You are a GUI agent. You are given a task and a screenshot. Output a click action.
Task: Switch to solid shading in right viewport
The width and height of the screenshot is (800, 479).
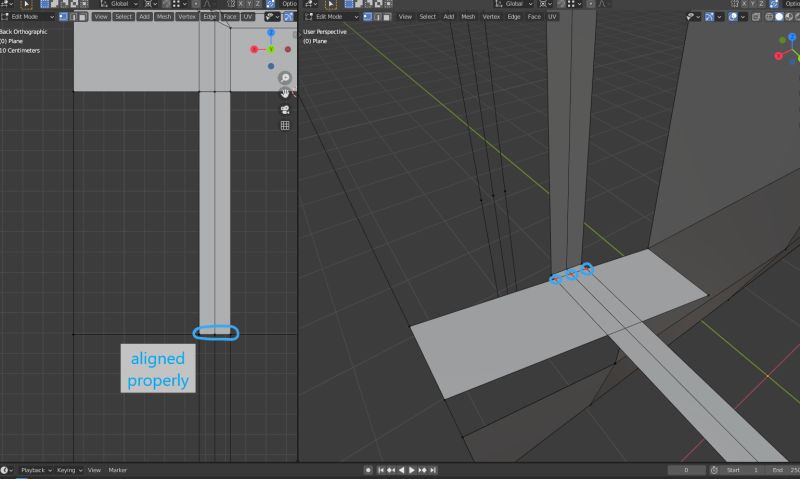pos(779,17)
